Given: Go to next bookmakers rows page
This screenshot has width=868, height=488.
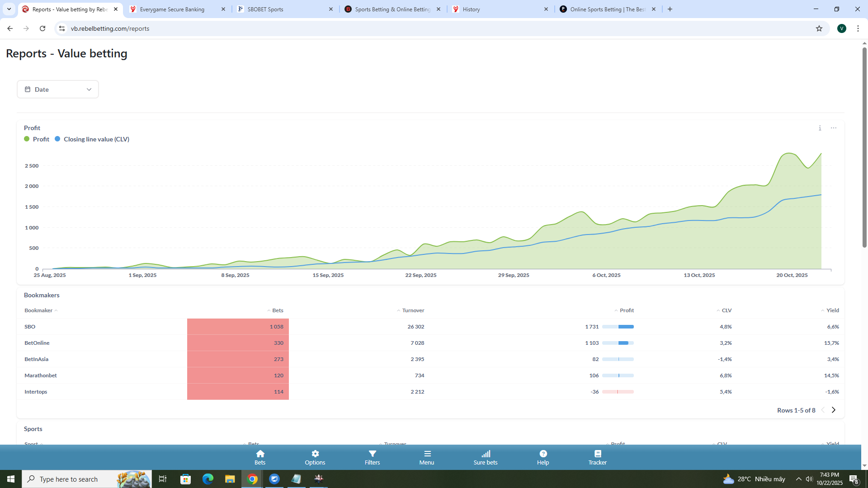Looking at the screenshot, I should 834,410.
